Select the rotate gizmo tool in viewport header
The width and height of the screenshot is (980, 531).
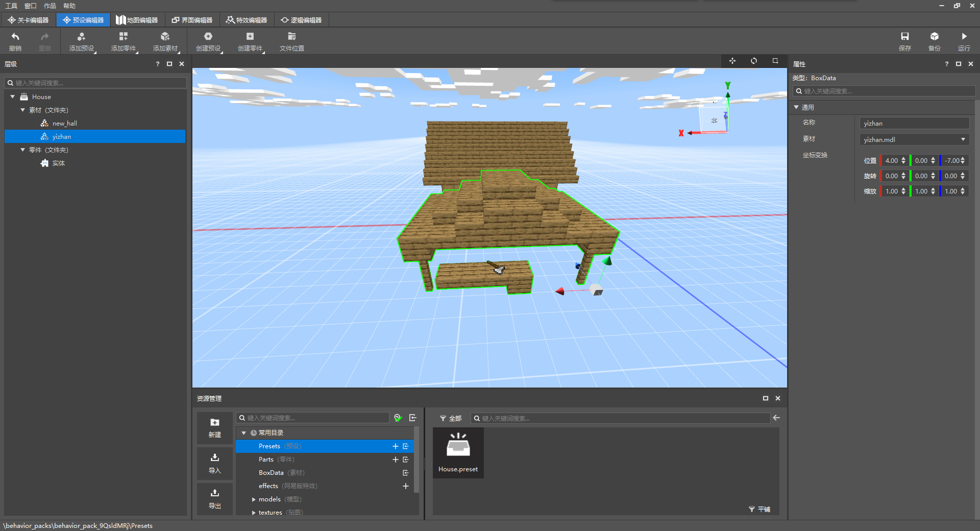click(x=754, y=61)
